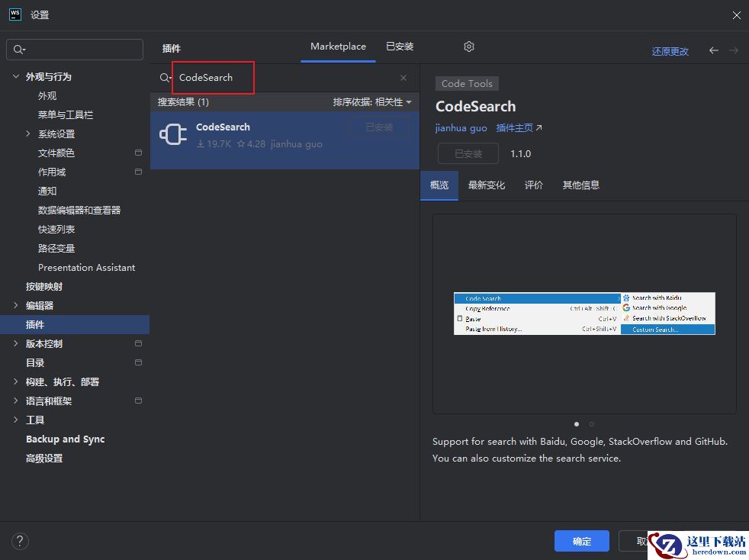The height and width of the screenshot is (560, 749).
Task: Switch to the 已安装 plugins tab
Action: click(400, 47)
